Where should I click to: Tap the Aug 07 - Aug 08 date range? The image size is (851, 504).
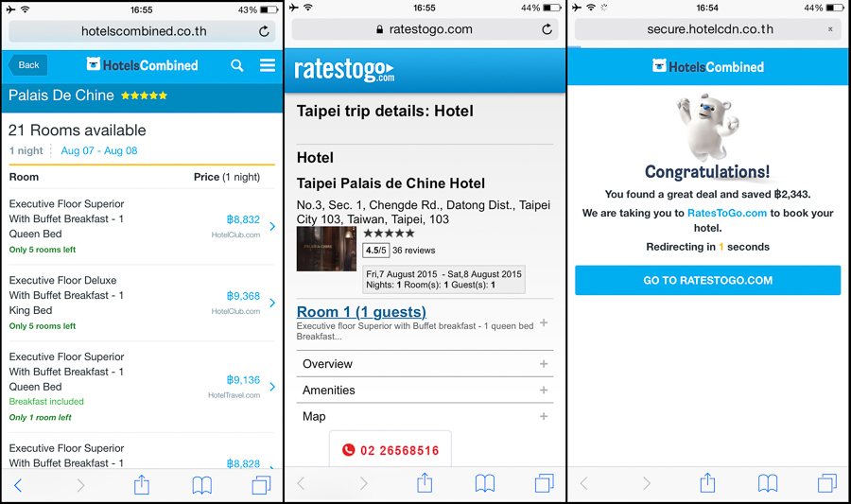click(x=99, y=150)
